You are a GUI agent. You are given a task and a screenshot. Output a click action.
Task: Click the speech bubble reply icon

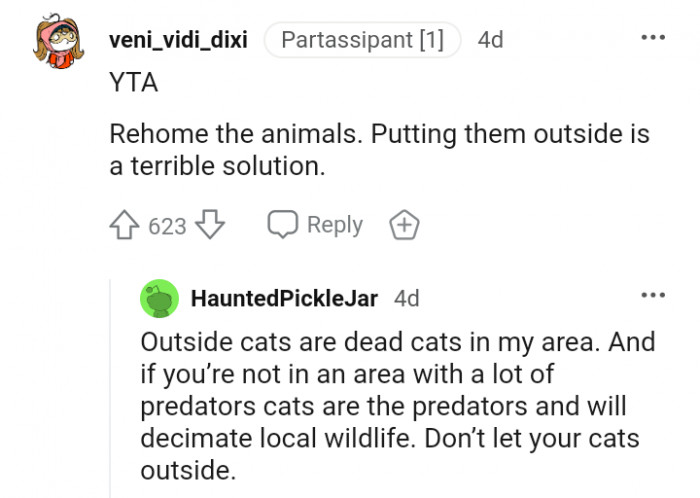(282, 225)
